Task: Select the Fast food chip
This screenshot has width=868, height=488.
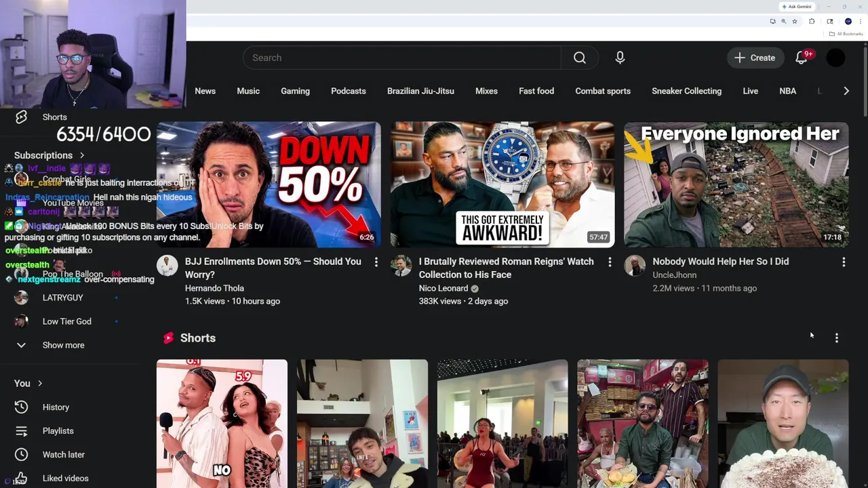Action: click(536, 91)
